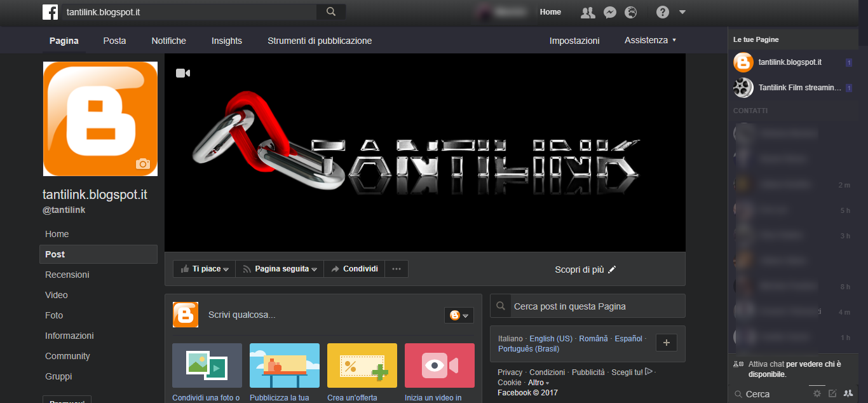Open Impostazioni
This screenshot has height=403, width=868.
pyautogui.click(x=574, y=41)
